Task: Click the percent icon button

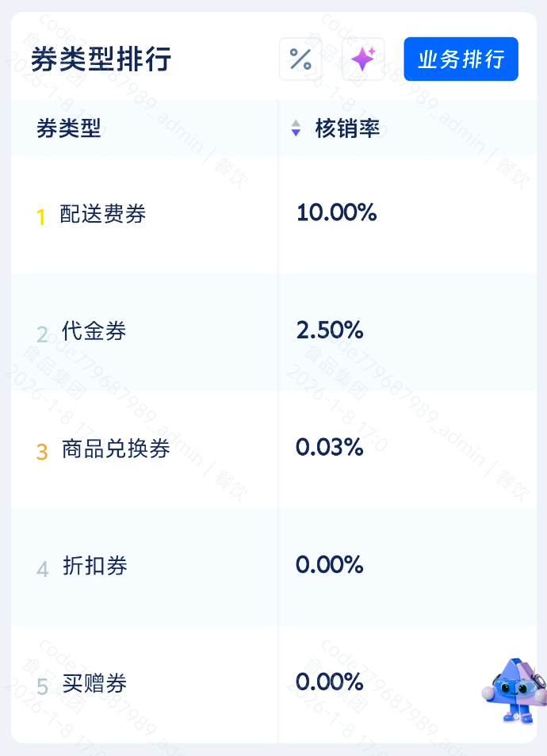Action: coord(300,59)
